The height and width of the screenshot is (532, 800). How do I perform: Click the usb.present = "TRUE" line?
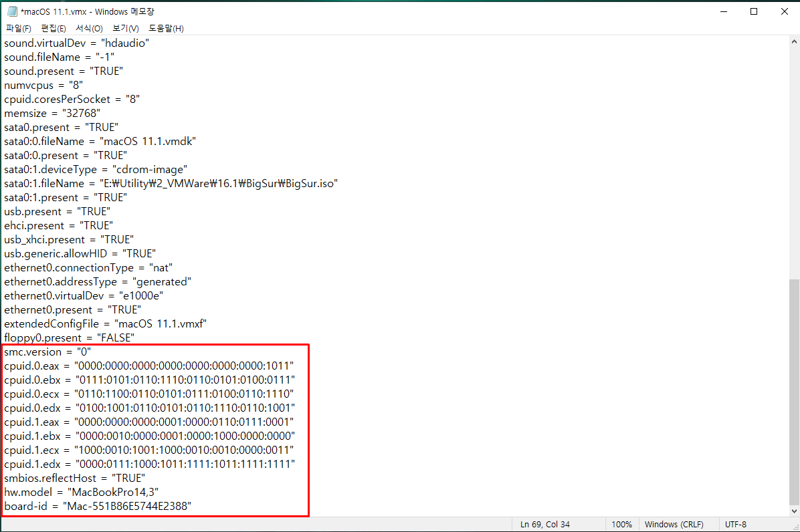[57, 211]
